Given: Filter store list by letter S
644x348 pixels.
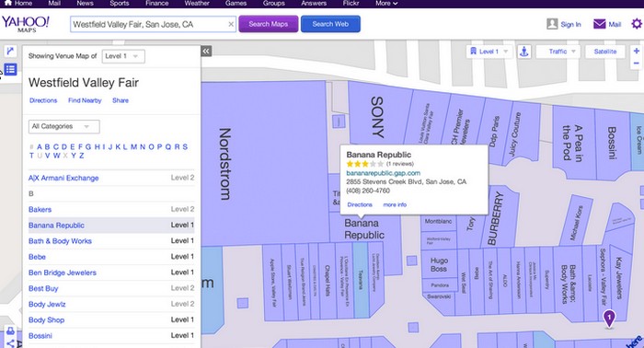Looking at the screenshot, I should [185, 146].
